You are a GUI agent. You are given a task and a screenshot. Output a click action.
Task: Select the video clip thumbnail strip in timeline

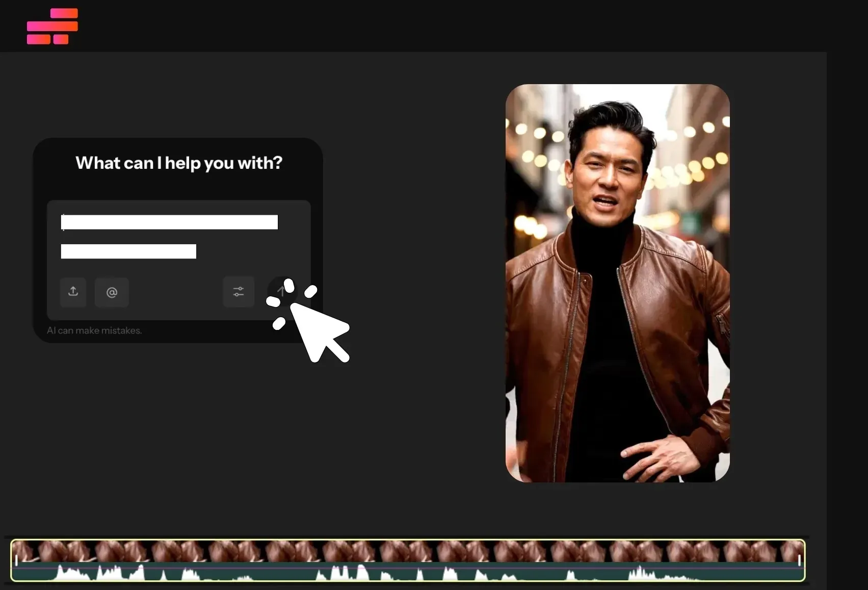(x=408, y=551)
